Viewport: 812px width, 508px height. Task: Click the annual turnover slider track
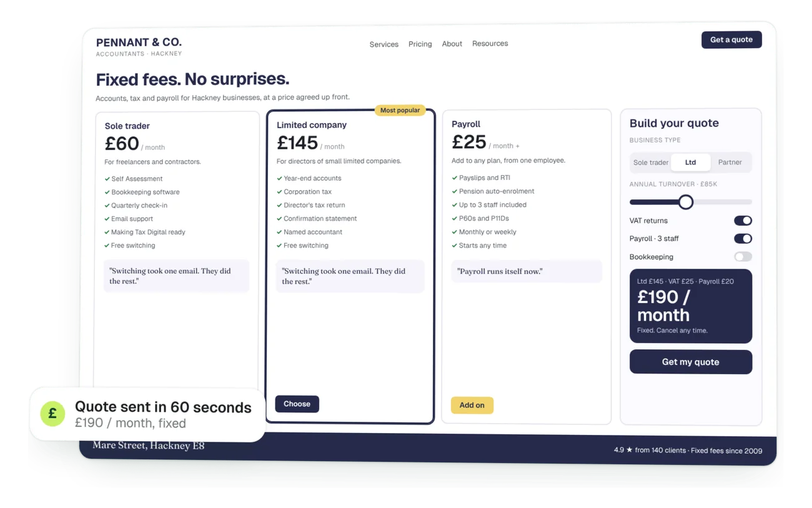[690, 202]
